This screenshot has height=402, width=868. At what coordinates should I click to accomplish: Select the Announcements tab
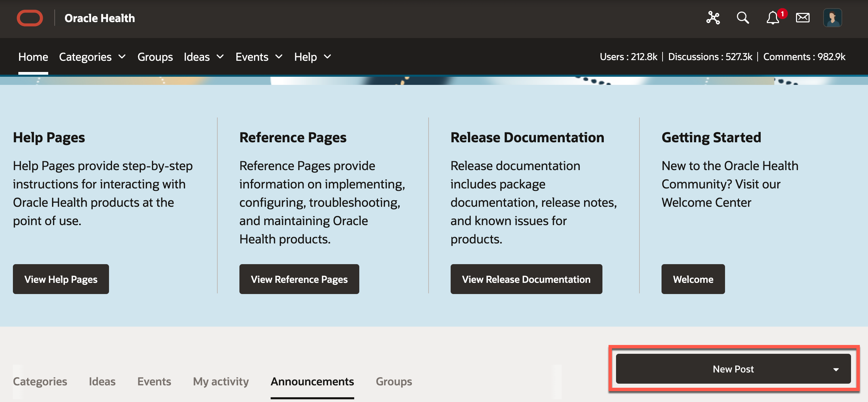pyautogui.click(x=312, y=382)
